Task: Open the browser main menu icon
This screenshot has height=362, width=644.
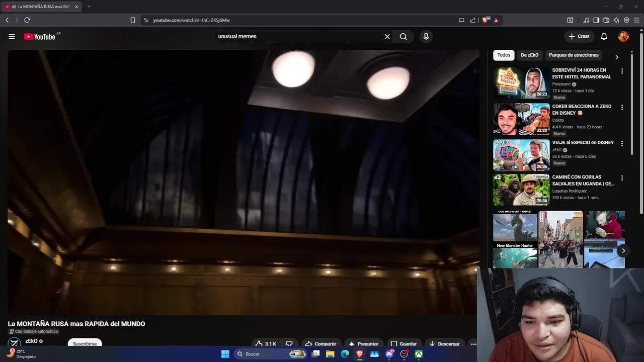Action: 636,20
